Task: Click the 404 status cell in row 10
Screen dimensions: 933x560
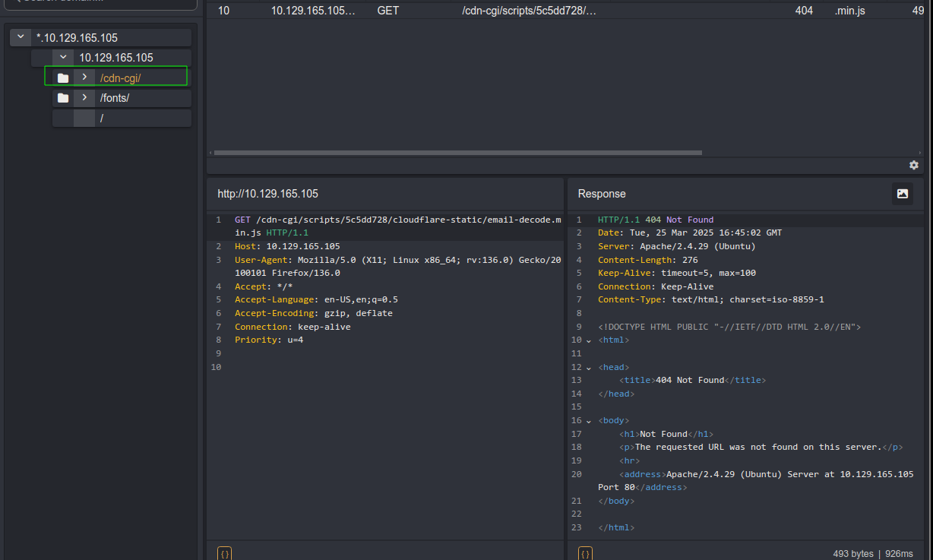Action: pyautogui.click(x=804, y=11)
